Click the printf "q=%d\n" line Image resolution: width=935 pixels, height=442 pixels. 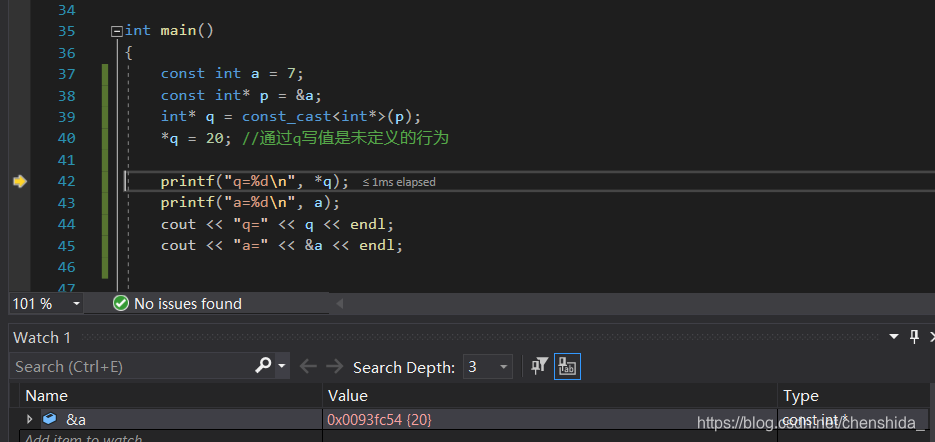(255, 181)
